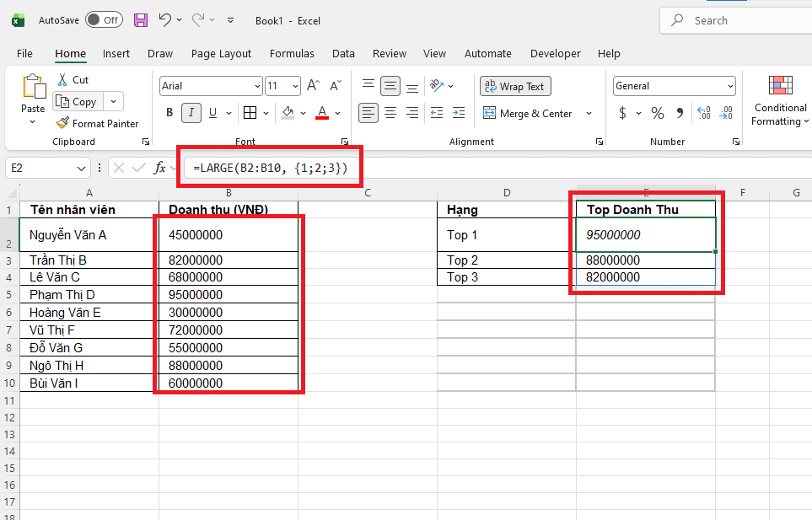The width and height of the screenshot is (812, 520).
Task: Go to the Data tab
Action: (x=343, y=53)
